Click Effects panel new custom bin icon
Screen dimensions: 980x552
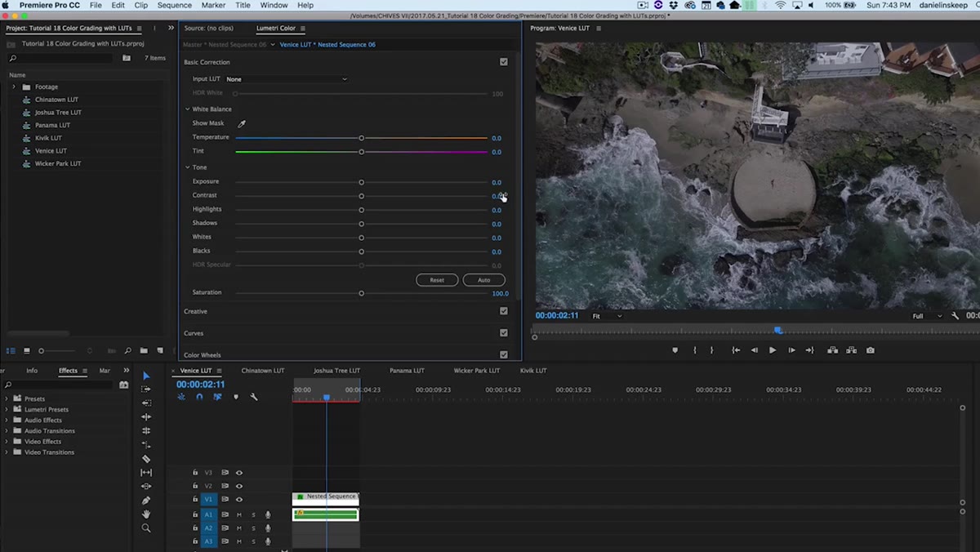[x=124, y=385]
